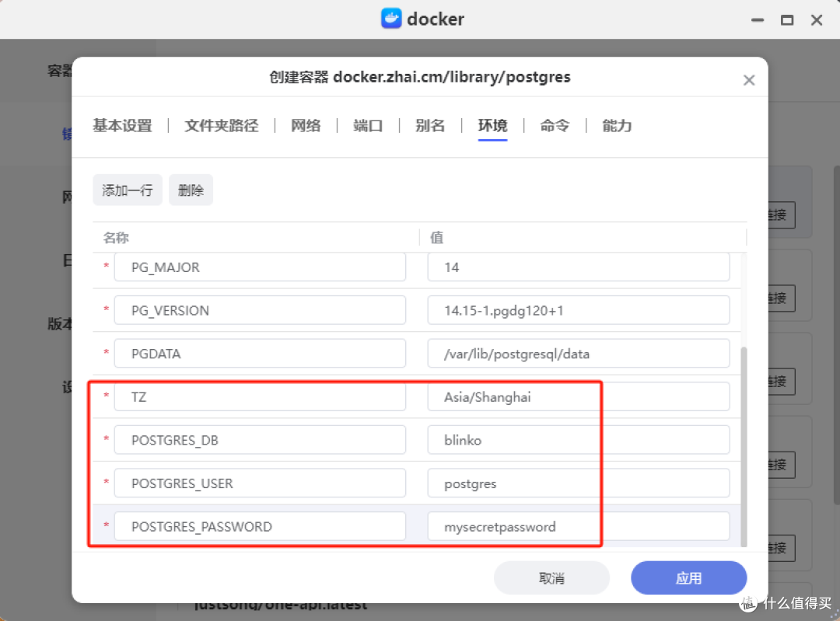Click the PG_VERSION name field
Viewport: 840px width, 621px height.
(260, 311)
